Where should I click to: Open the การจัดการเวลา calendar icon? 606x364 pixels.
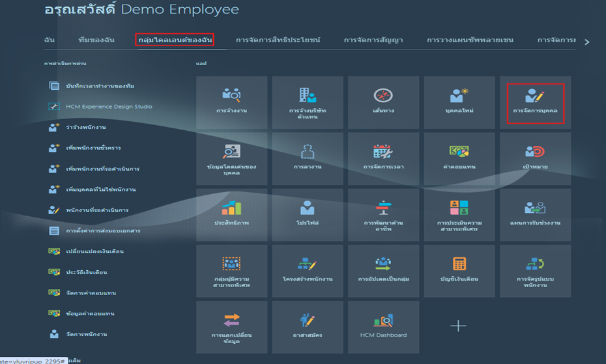click(383, 151)
